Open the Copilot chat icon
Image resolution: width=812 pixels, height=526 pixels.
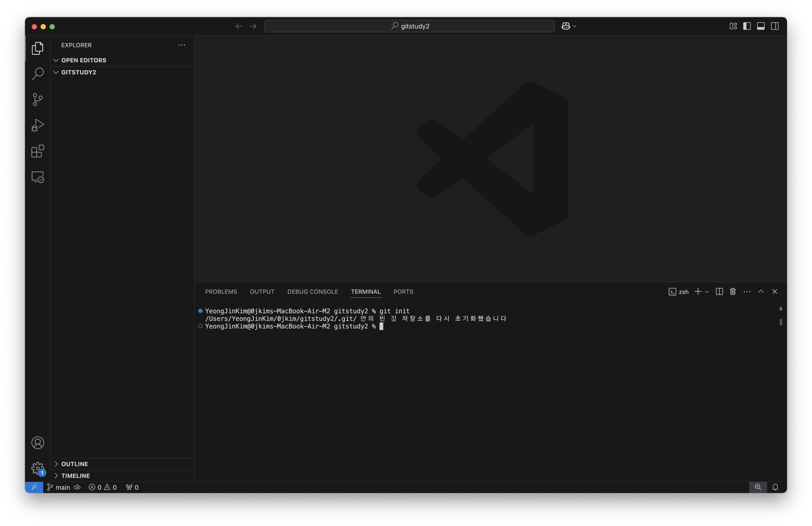pos(565,26)
